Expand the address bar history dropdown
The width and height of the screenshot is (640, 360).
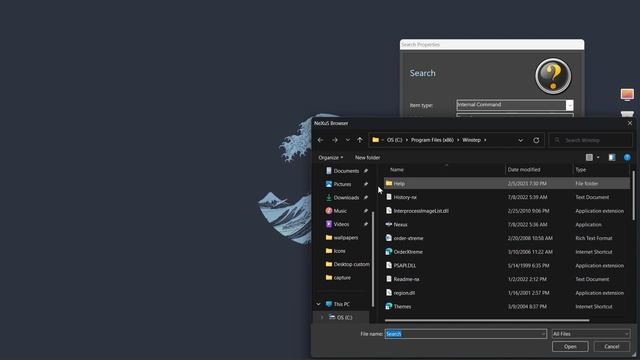pos(520,140)
